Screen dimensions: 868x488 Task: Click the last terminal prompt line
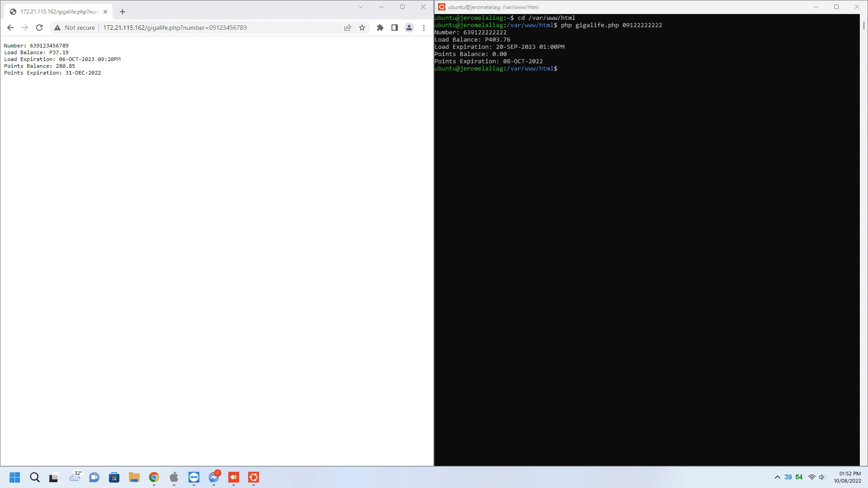pyautogui.click(x=495, y=69)
